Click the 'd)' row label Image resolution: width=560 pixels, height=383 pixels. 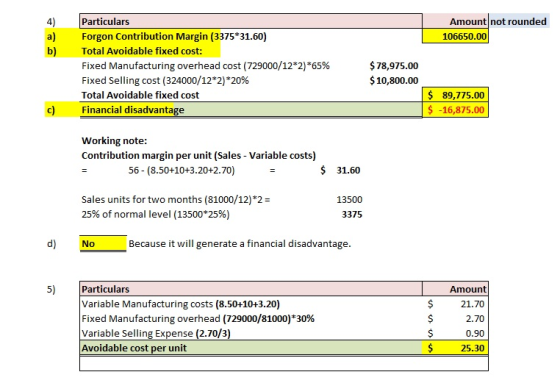click(x=51, y=244)
